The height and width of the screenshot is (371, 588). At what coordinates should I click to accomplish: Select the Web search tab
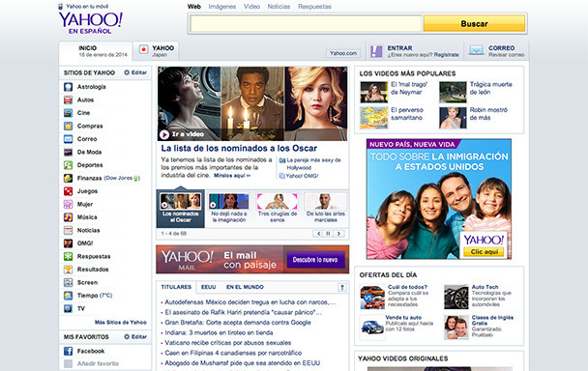click(194, 7)
